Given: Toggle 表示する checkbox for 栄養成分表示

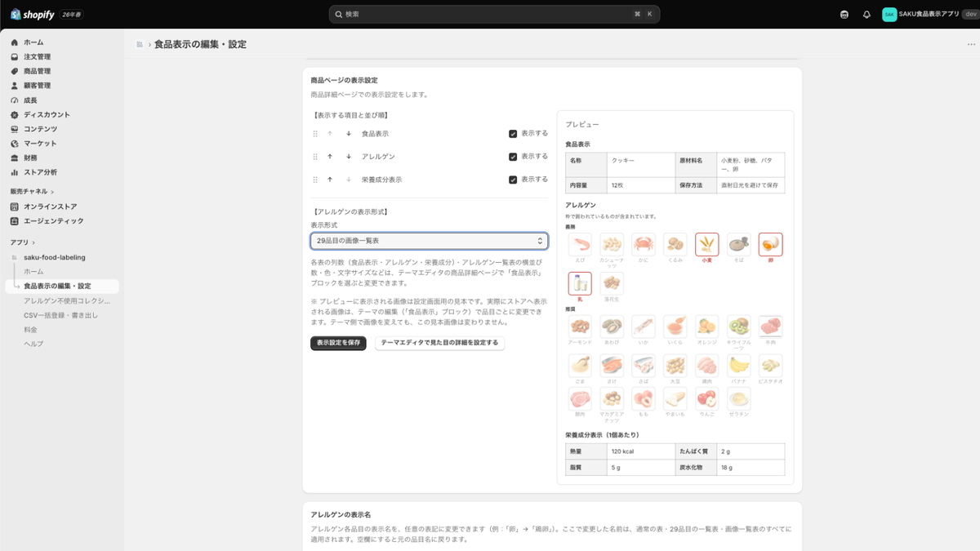Looking at the screenshot, I should tap(513, 179).
